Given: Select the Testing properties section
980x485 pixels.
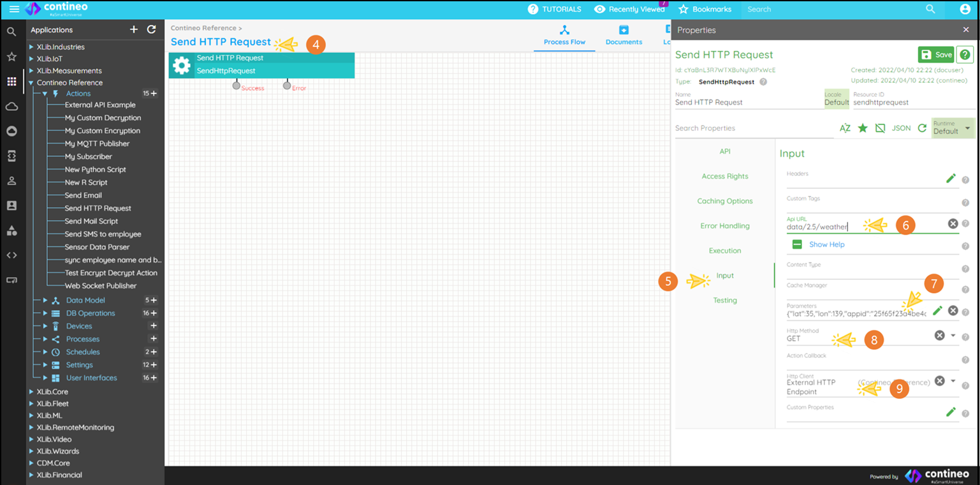Looking at the screenshot, I should click(x=724, y=301).
